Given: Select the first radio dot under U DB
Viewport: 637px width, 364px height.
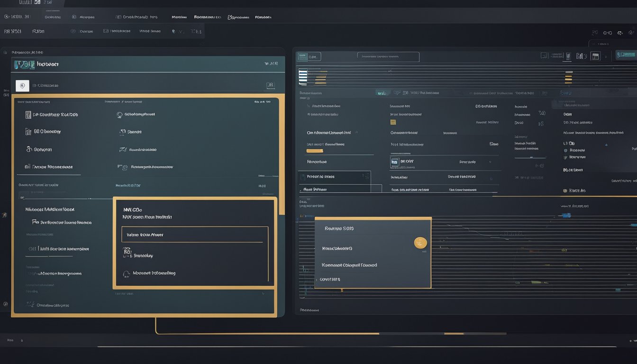Looking at the screenshot, I should coord(565,150).
